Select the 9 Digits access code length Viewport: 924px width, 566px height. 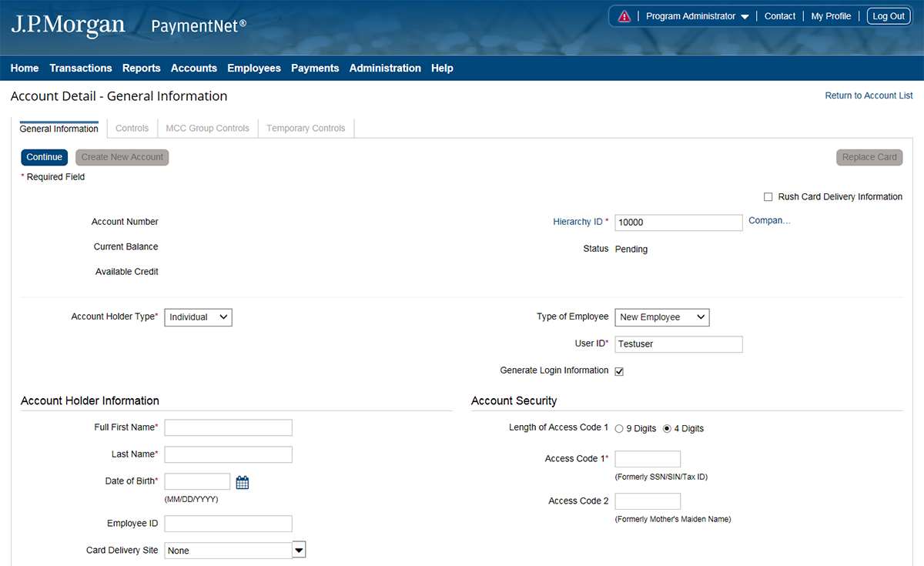619,429
